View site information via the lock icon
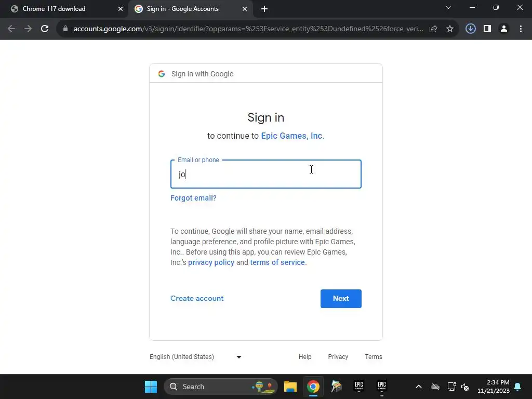This screenshot has width=532, height=399. 65,29
